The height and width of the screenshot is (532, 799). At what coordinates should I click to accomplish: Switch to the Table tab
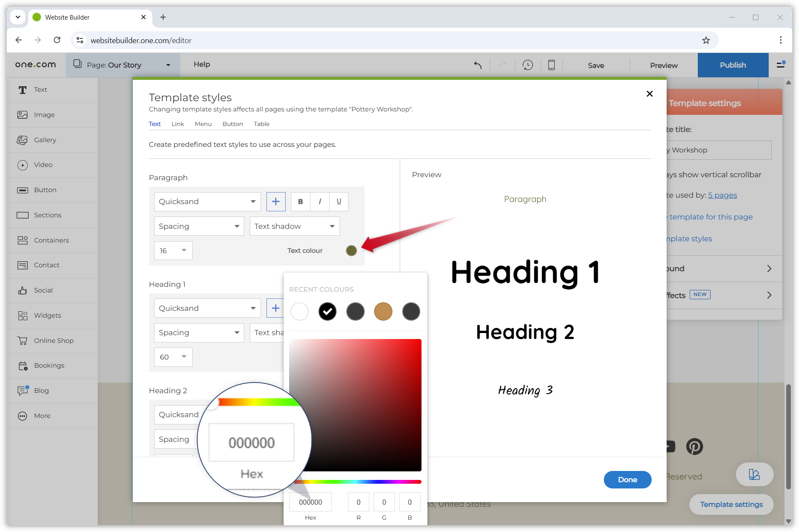pos(261,124)
